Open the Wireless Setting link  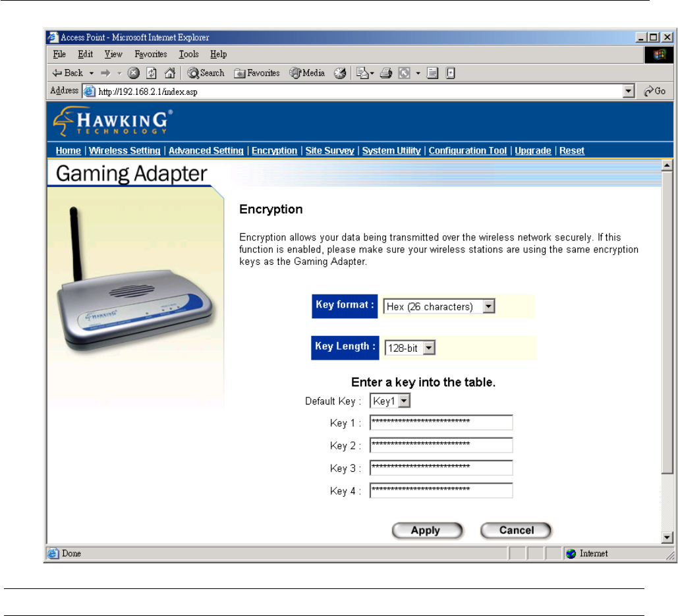[x=125, y=151]
